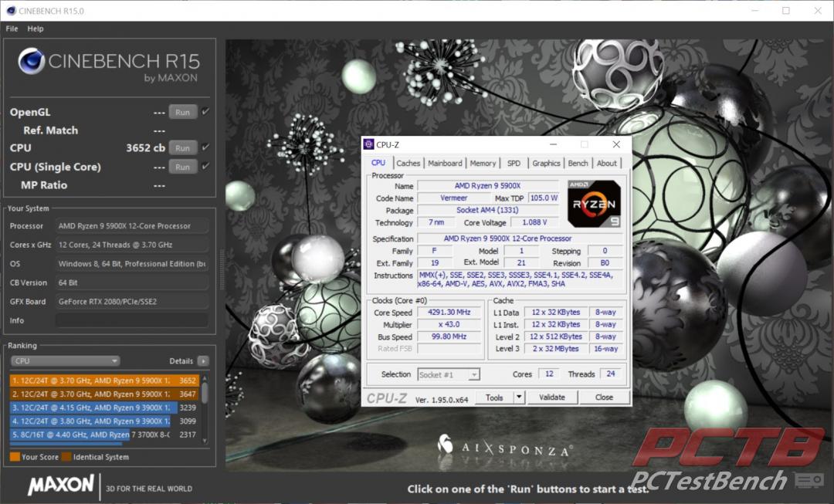Click the Threads value 24 in CPU-Z
Image resolution: width=834 pixels, height=504 pixels.
pyautogui.click(x=611, y=374)
